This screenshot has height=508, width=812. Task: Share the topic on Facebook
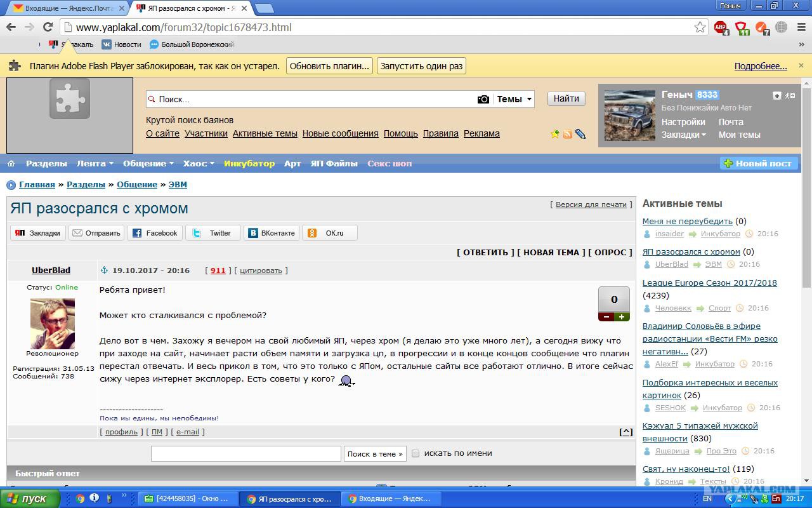[x=155, y=233]
